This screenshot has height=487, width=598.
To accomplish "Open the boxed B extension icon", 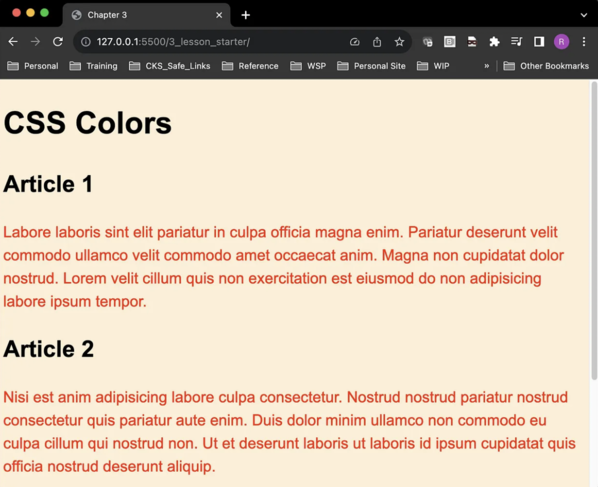I will 450,42.
